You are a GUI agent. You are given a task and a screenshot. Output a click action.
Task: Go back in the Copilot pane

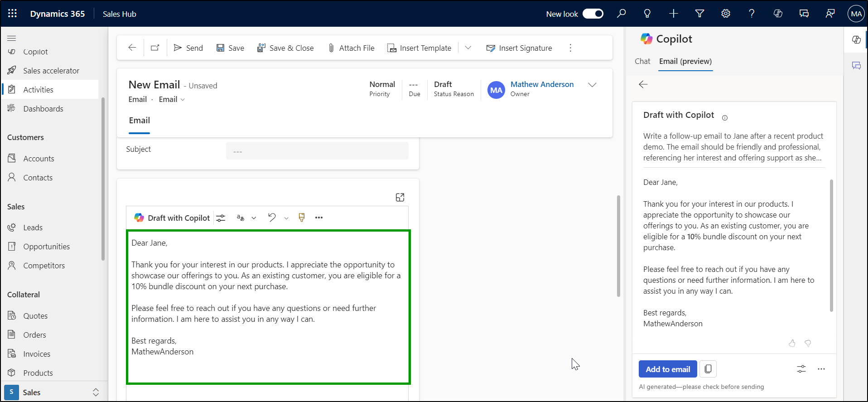point(643,84)
